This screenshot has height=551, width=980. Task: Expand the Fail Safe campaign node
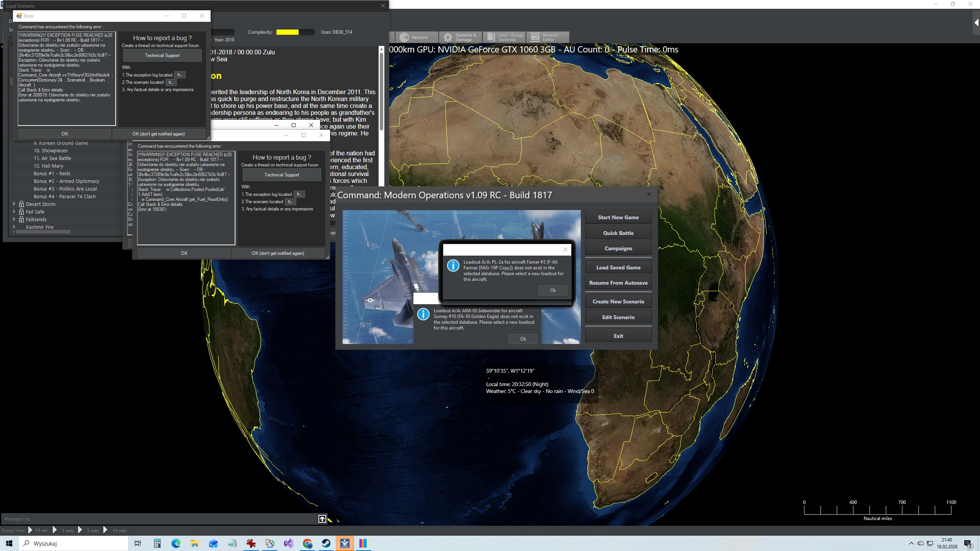[15, 212]
